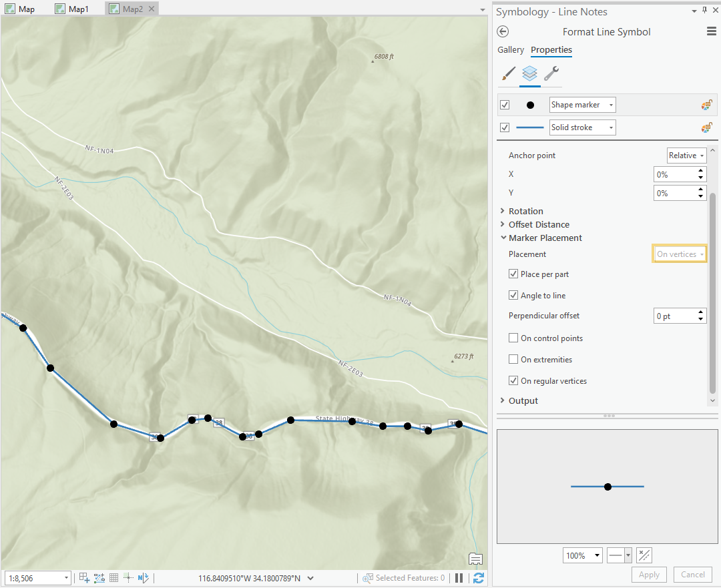Switch to the Properties tab
Image resolution: width=721 pixels, height=588 pixels.
pyautogui.click(x=551, y=50)
